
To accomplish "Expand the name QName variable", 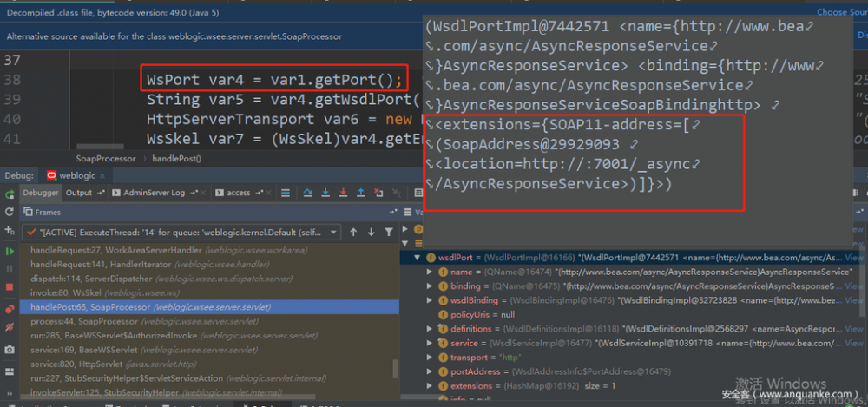I will click(431, 272).
